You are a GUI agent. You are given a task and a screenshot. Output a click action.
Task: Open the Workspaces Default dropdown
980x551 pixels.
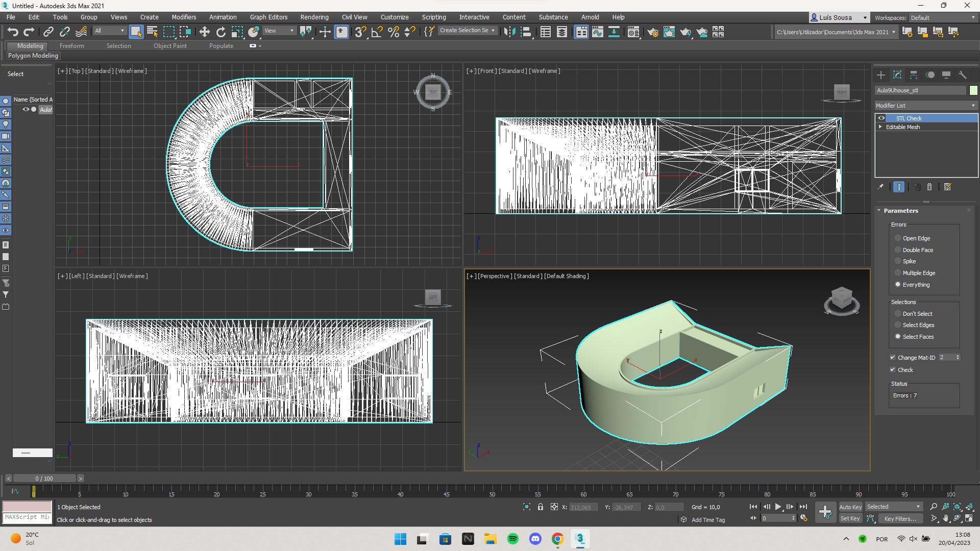click(x=943, y=18)
